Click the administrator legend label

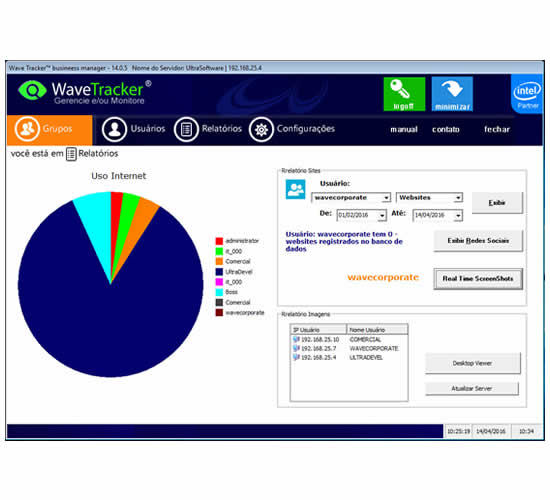coord(242,241)
